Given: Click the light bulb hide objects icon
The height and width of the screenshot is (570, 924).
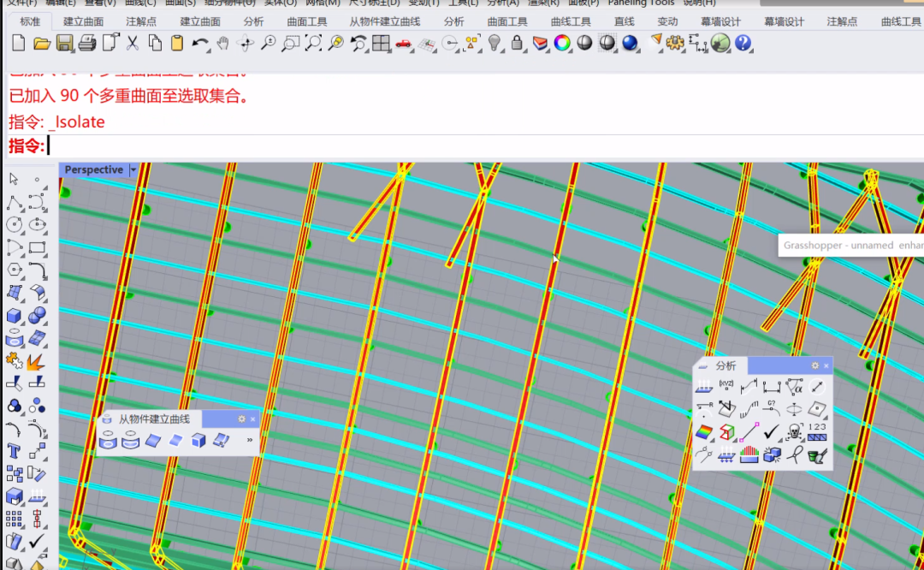Looking at the screenshot, I should coord(495,43).
